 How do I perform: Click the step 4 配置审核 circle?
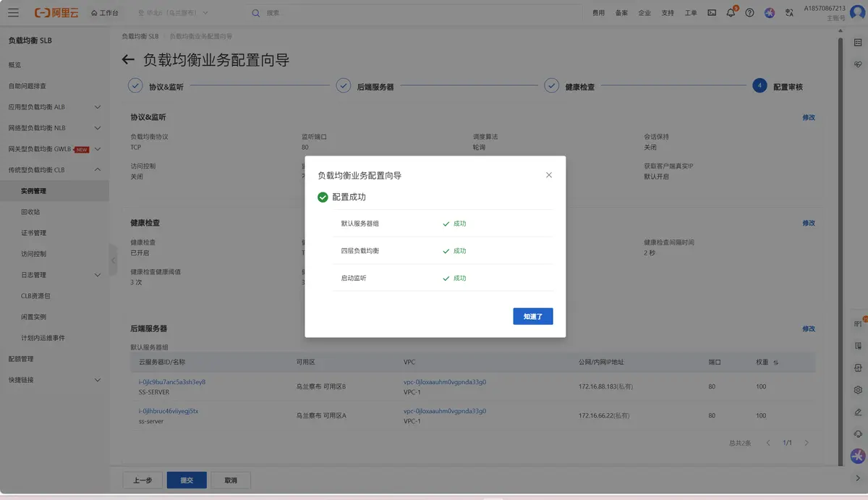(759, 85)
